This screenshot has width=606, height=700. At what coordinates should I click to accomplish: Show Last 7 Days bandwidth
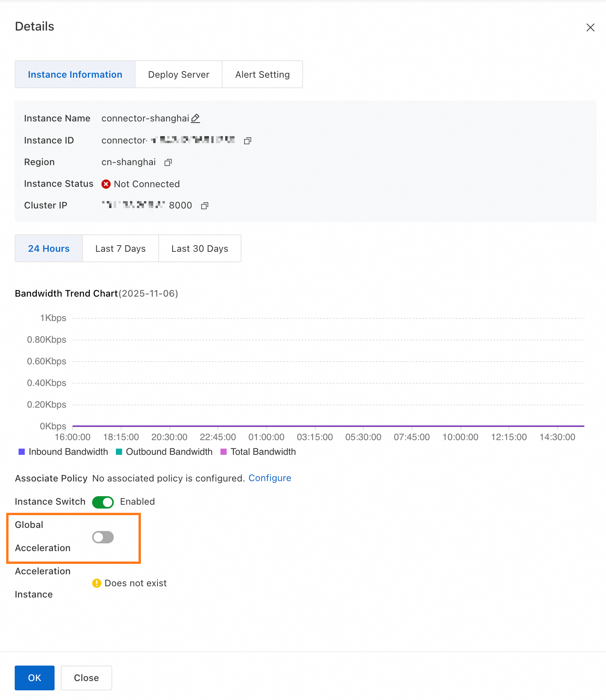click(x=120, y=249)
